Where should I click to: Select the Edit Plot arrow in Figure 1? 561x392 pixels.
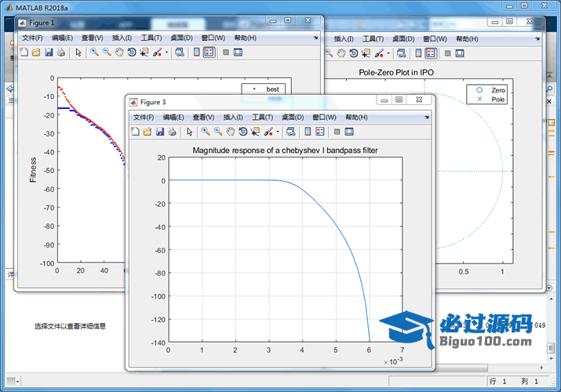(78, 53)
